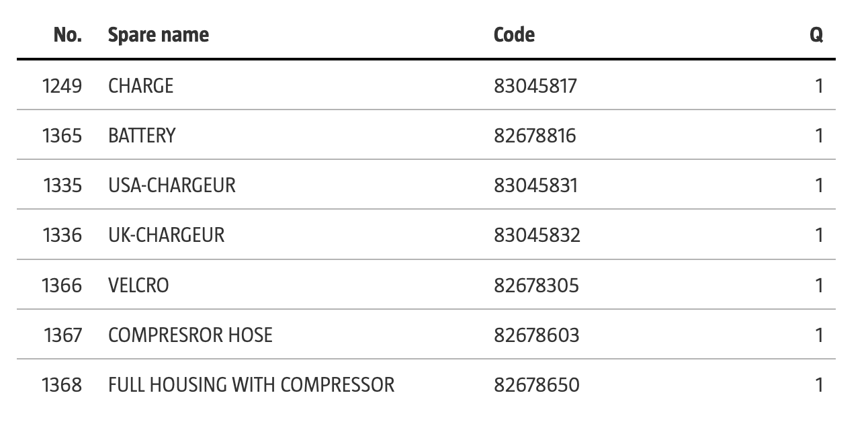Click code 82678816
The width and height of the screenshot is (868, 426).
535,136
